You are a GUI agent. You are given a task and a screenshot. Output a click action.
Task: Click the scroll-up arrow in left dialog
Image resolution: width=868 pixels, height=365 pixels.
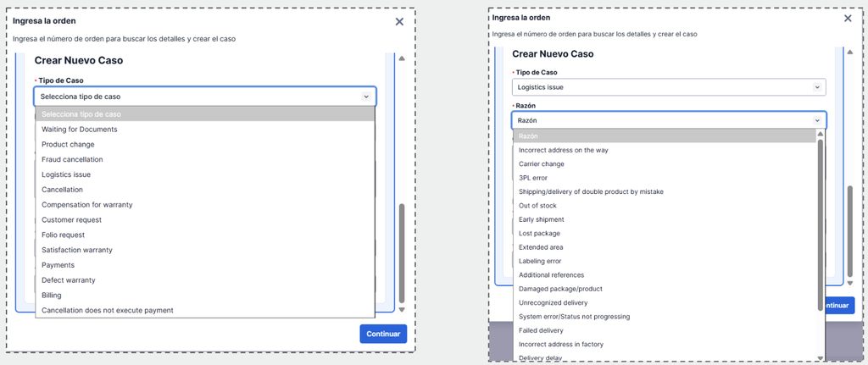tap(402, 58)
